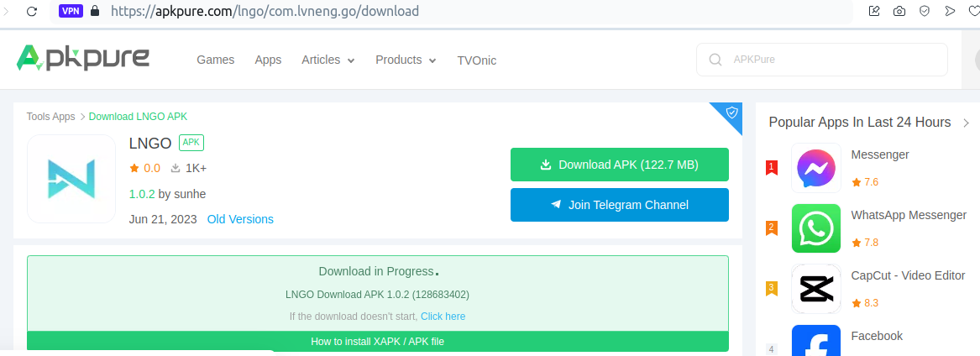This screenshot has width=980, height=356.
Task: Click the blue security shield badge
Action: pos(731,113)
